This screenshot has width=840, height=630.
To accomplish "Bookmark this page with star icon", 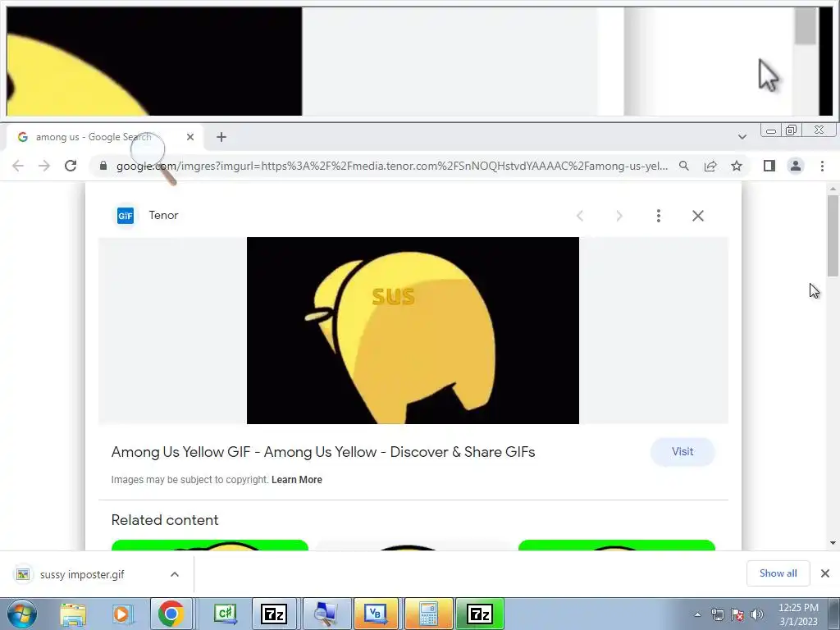I will pyautogui.click(x=737, y=166).
